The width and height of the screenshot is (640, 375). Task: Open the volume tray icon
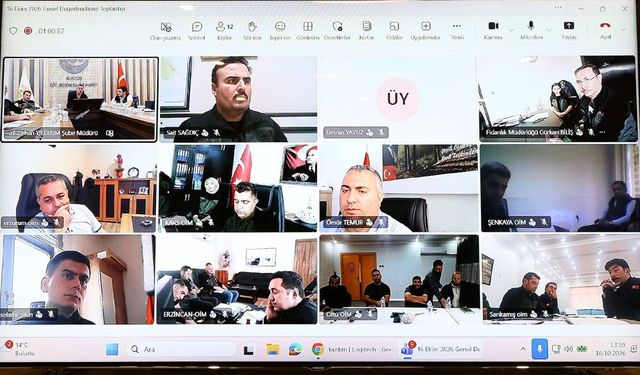[x=569, y=349]
